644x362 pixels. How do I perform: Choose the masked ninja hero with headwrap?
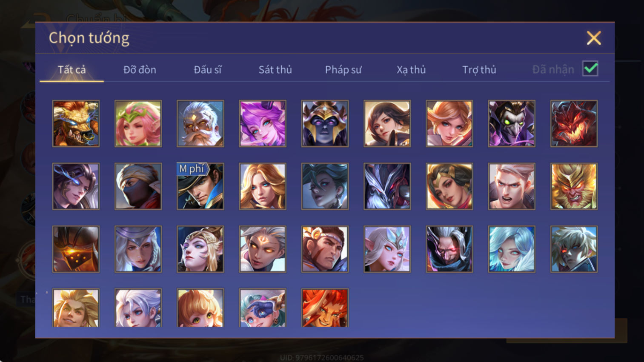click(138, 186)
